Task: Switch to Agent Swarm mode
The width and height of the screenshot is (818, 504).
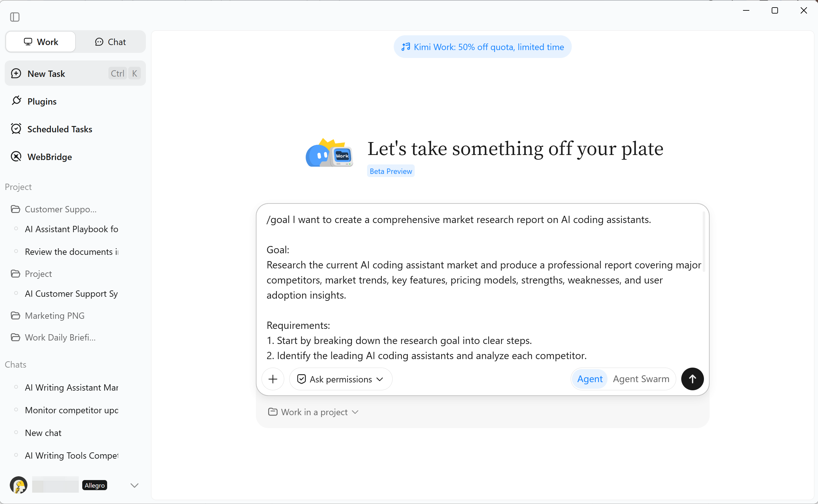Action: click(641, 379)
